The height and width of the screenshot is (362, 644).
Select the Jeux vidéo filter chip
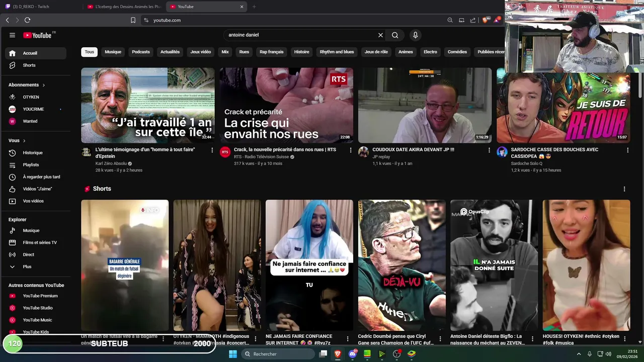(201, 52)
